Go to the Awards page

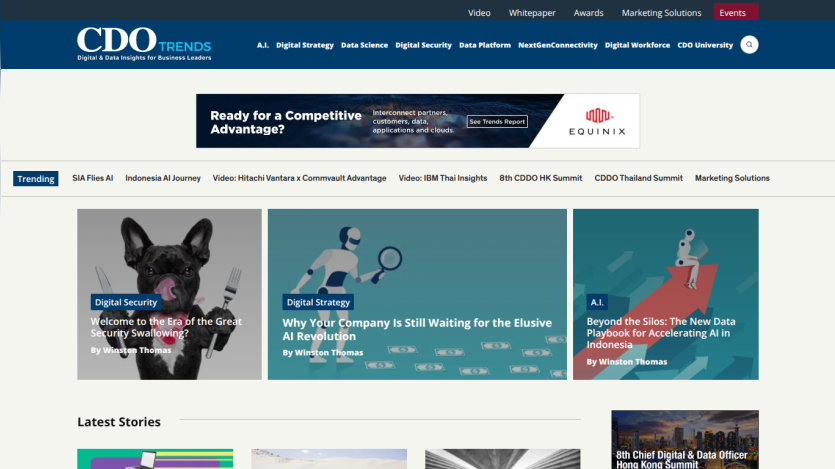coord(588,13)
